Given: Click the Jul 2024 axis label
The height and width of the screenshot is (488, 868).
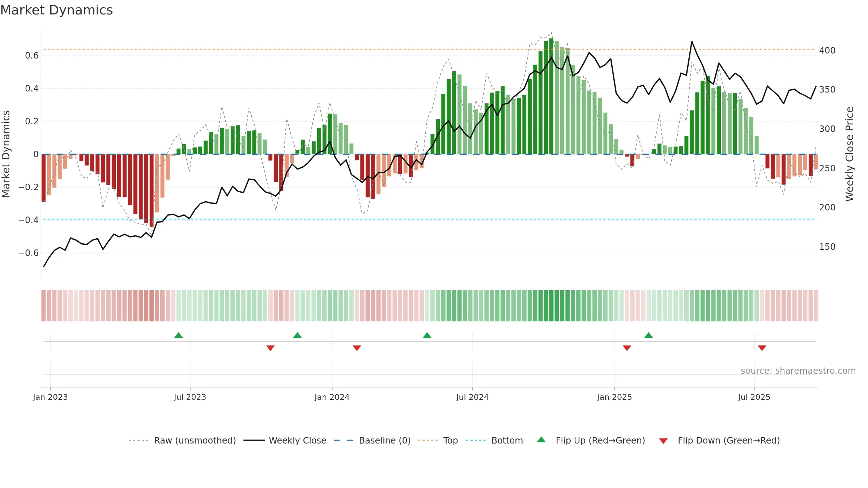Looking at the screenshot, I should (472, 397).
